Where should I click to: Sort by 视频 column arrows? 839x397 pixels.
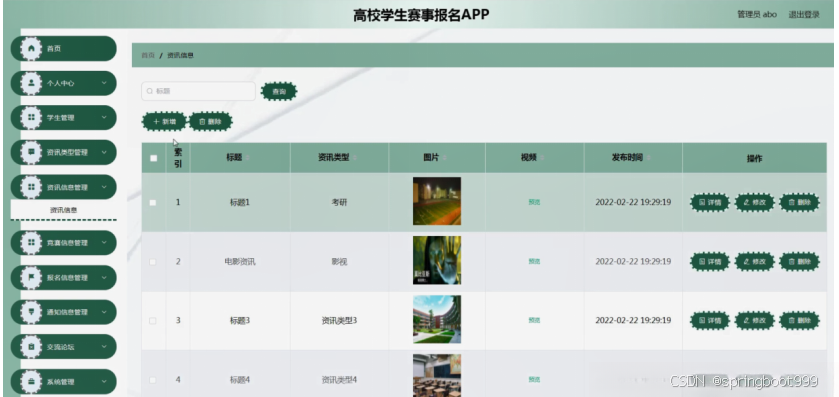(x=542, y=158)
